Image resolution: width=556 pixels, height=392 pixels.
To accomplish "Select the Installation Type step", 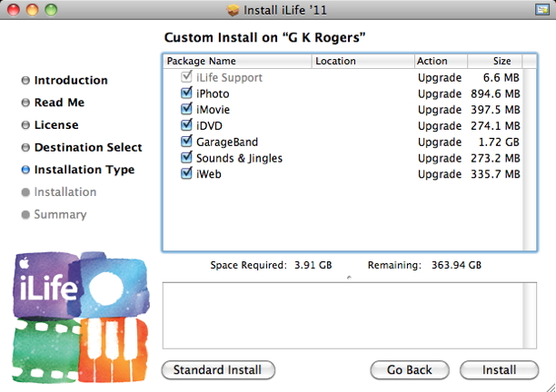I will [x=84, y=170].
